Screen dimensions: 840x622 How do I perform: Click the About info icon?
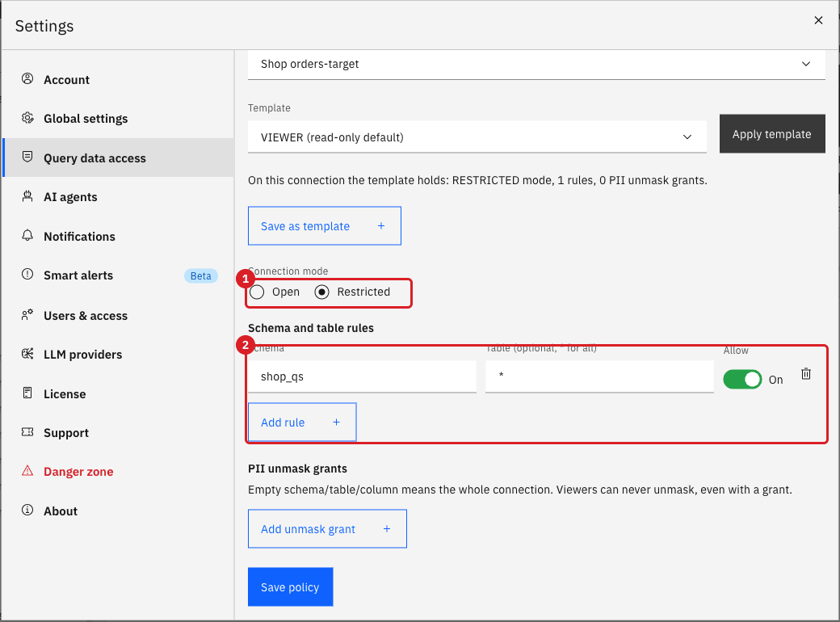(27, 510)
